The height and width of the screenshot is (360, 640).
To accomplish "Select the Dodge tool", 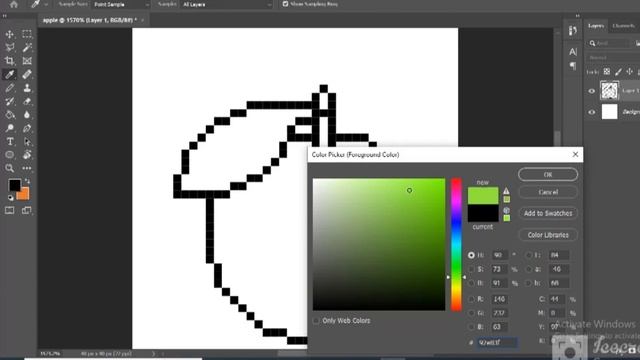I will [9, 128].
